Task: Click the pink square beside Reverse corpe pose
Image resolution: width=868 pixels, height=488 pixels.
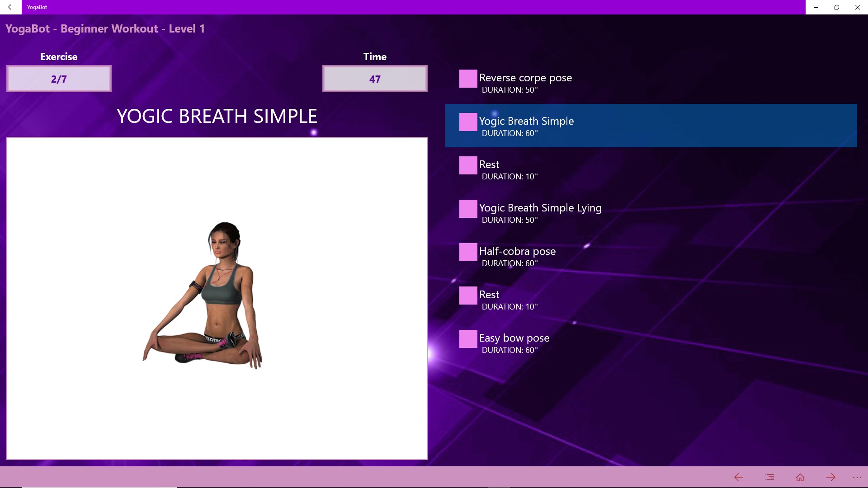Action: click(x=468, y=79)
